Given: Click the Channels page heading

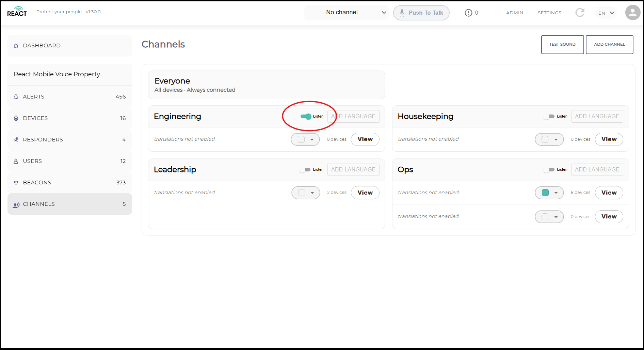Looking at the screenshot, I should [163, 44].
